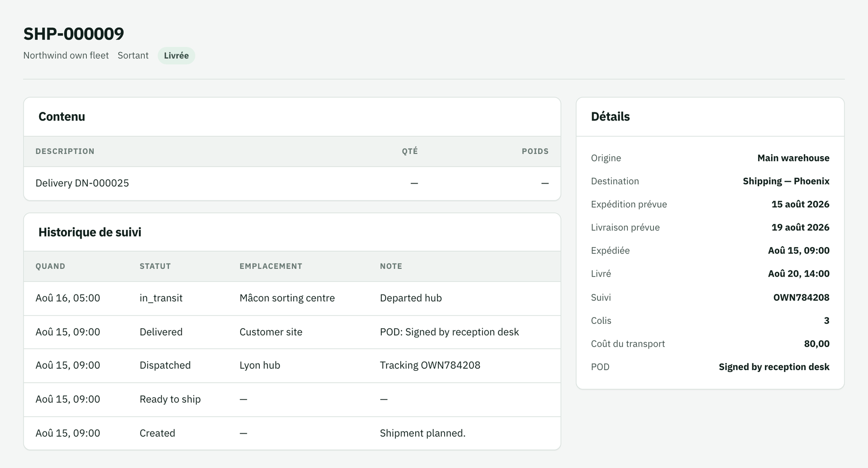
Task: Click the Aoû 15, 09:00 Expédiée value
Action: pos(799,251)
